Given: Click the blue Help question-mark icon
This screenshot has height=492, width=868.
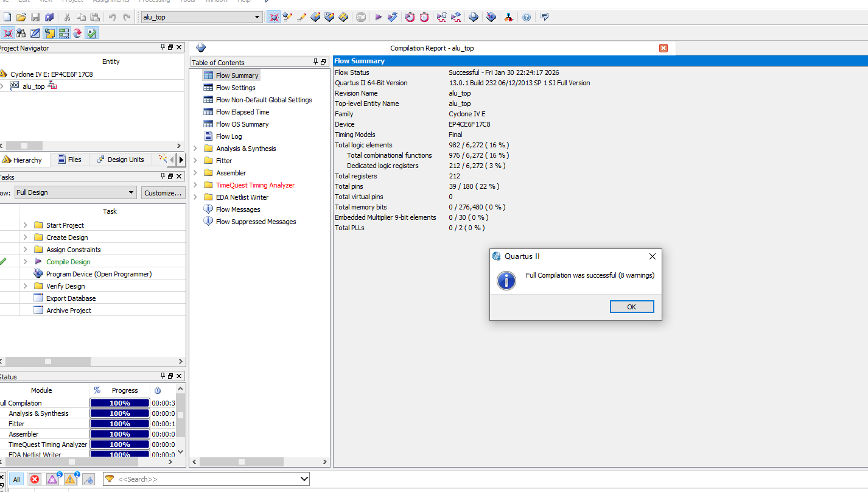Looking at the screenshot, I should coord(527,17).
